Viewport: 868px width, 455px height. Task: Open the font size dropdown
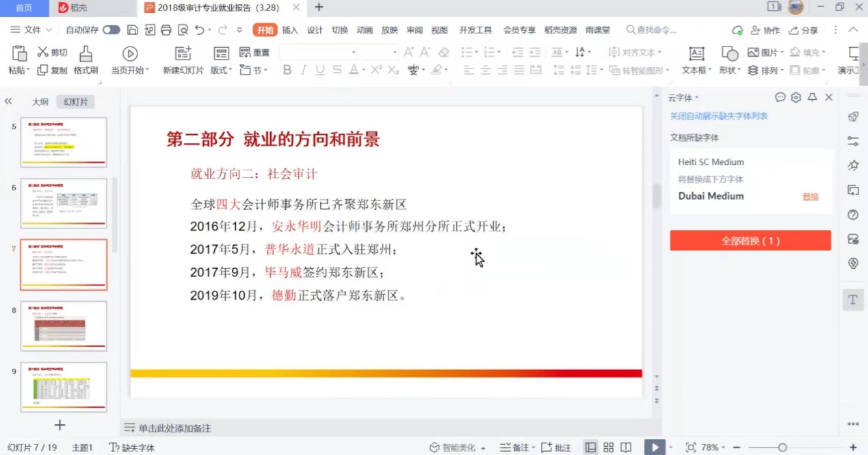click(x=395, y=53)
